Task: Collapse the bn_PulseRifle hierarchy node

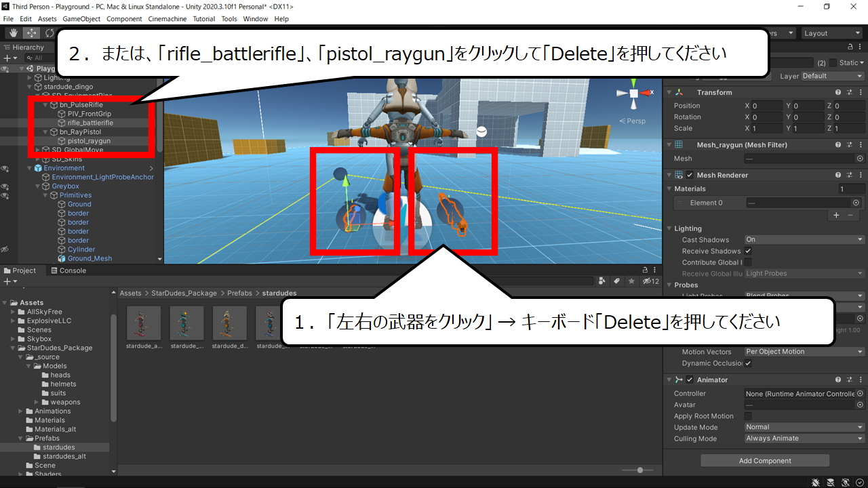Action: tap(45, 105)
